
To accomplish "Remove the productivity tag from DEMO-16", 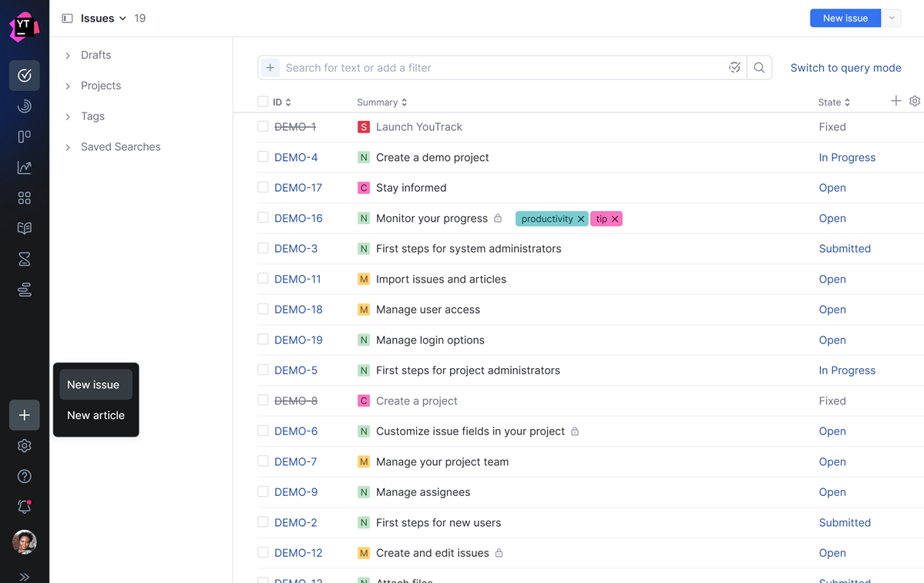I will point(581,219).
